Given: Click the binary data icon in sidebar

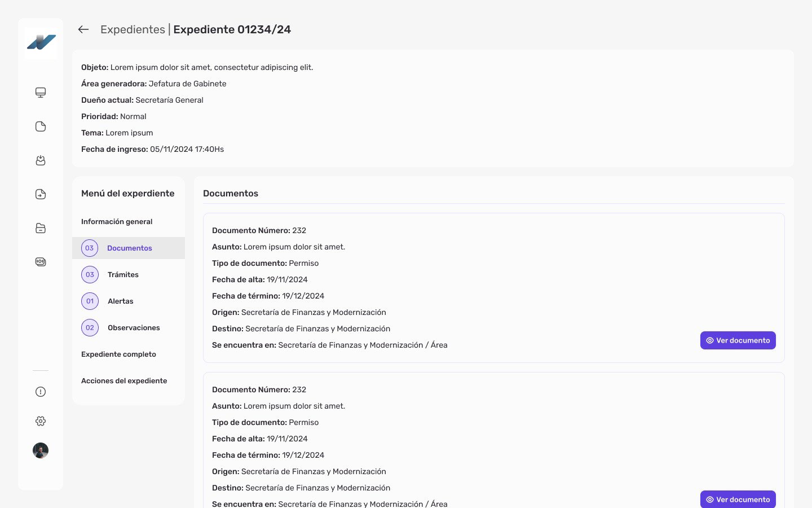Looking at the screenshot, I should (x=41, y=262).
